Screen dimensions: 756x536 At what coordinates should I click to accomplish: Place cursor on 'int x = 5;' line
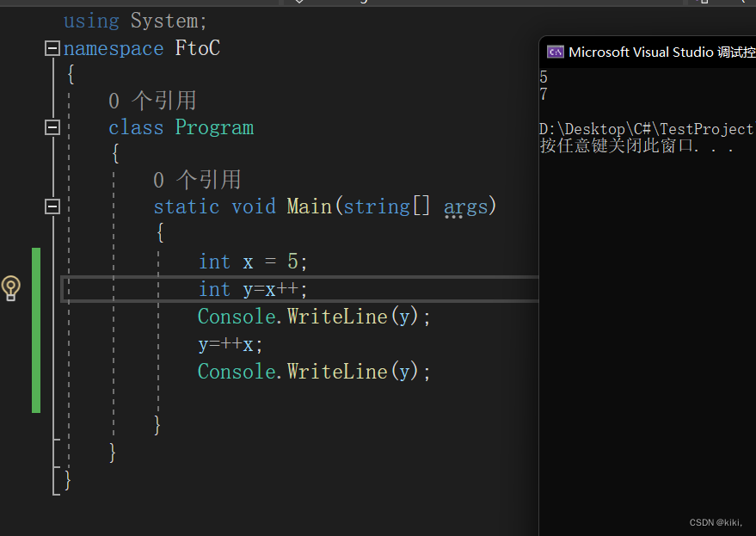click(253, 262)
